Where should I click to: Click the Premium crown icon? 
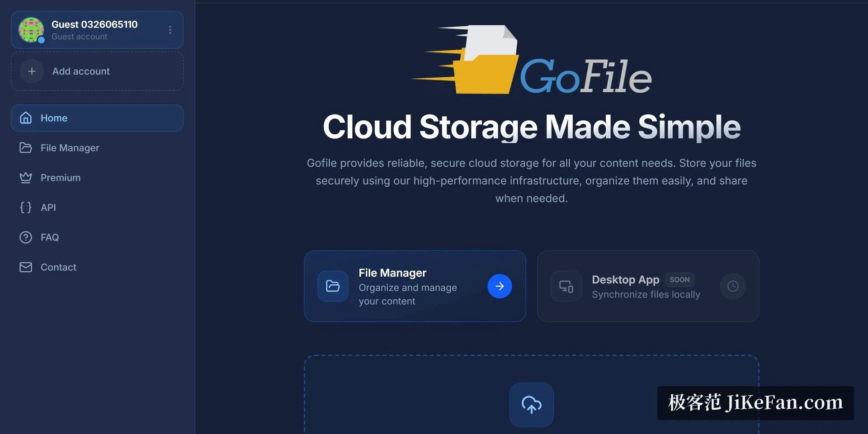[x=26, y=178]
